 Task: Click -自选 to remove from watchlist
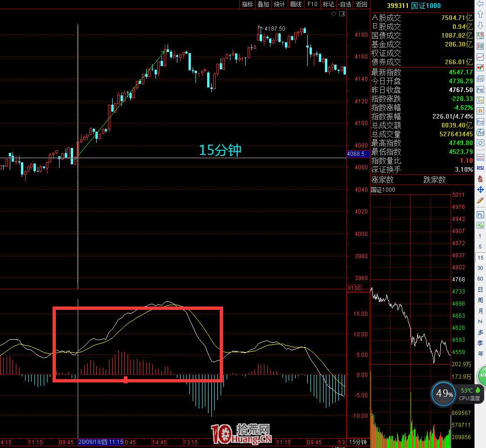344,4
